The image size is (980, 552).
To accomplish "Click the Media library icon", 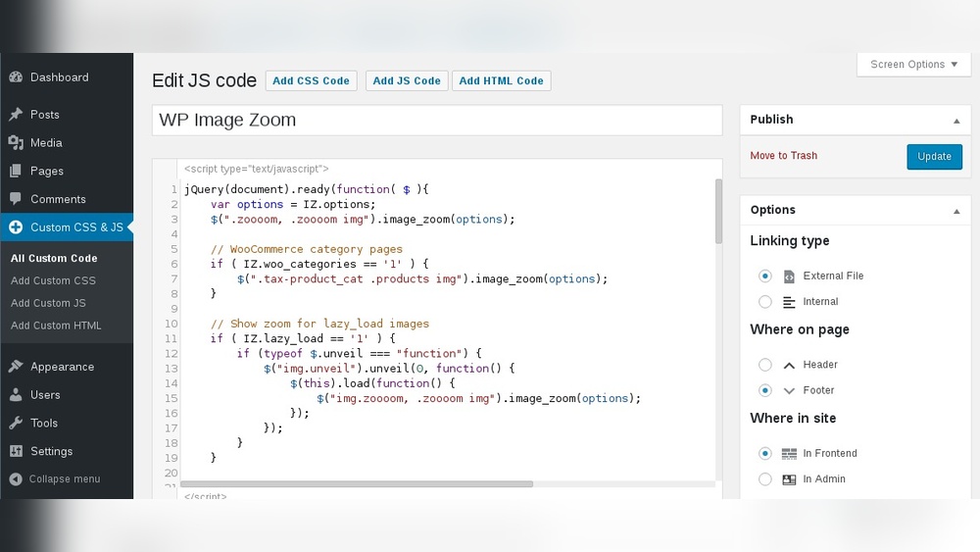I will coord(16,142).
